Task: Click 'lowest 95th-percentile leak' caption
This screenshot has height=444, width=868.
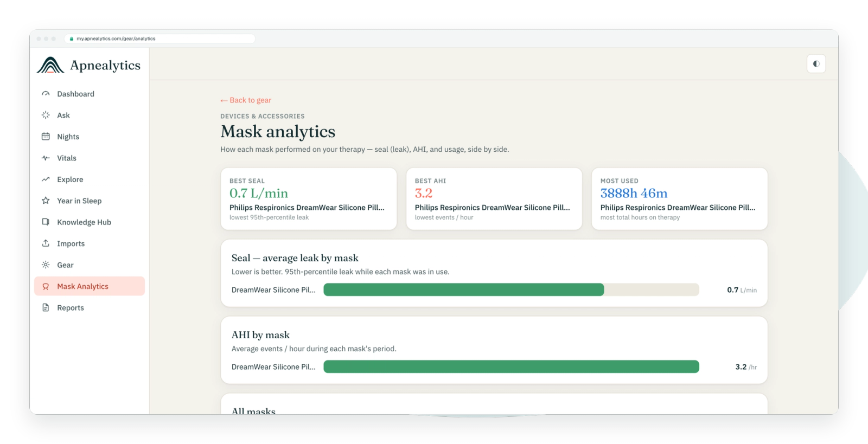Action: (x=269, y=217)
